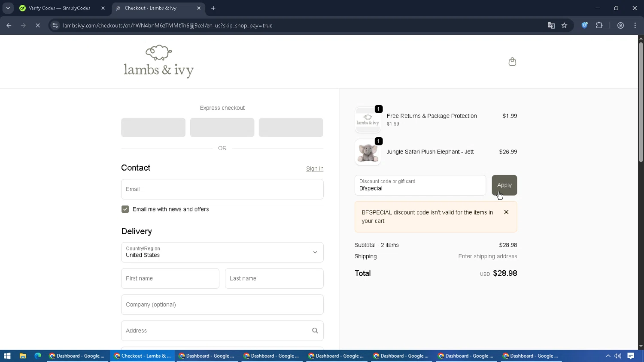Open the tab search dropdown
This screenshot has width=644, height=362.
click(x=8, y=8)
